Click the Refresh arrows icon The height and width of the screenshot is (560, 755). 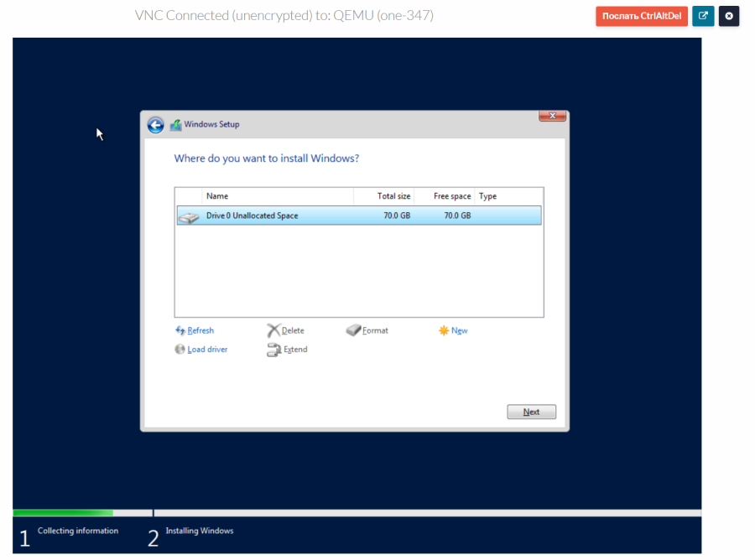180,330
